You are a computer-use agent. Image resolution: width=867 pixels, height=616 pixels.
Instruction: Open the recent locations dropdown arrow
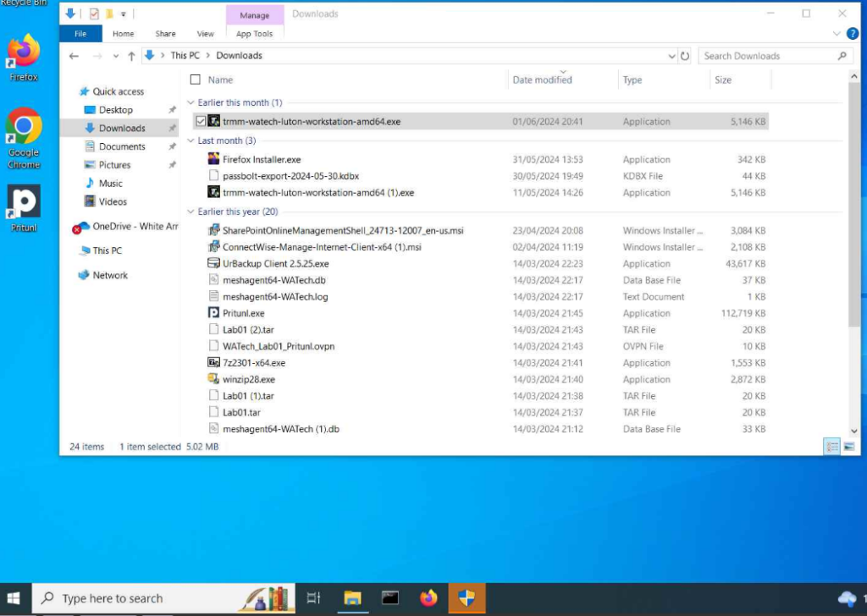pyautogui.click(x=115, y=56)
